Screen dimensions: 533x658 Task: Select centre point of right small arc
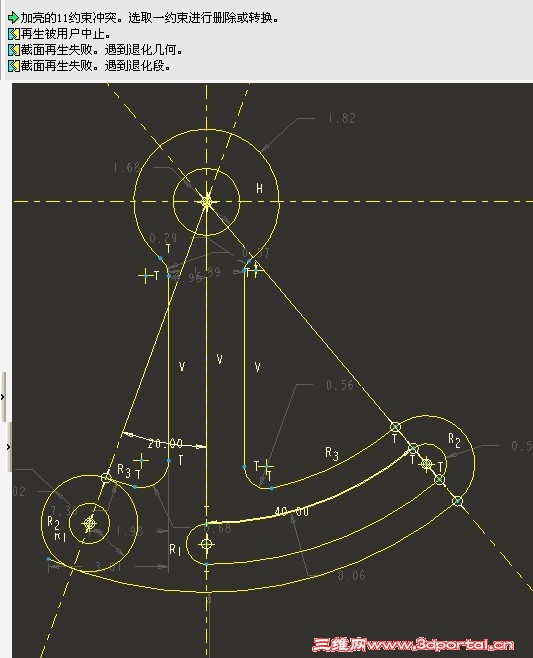point(426,464)
